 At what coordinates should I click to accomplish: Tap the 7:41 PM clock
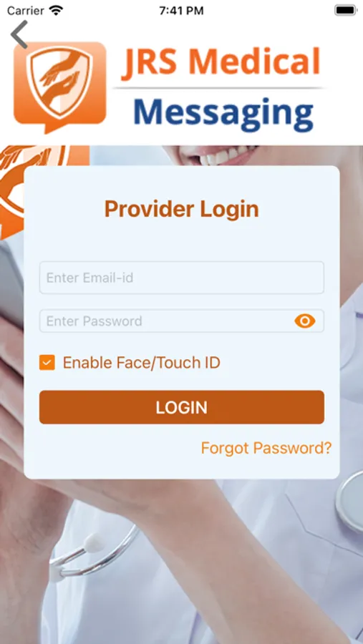pyautogui.click(x=181, y=11)
